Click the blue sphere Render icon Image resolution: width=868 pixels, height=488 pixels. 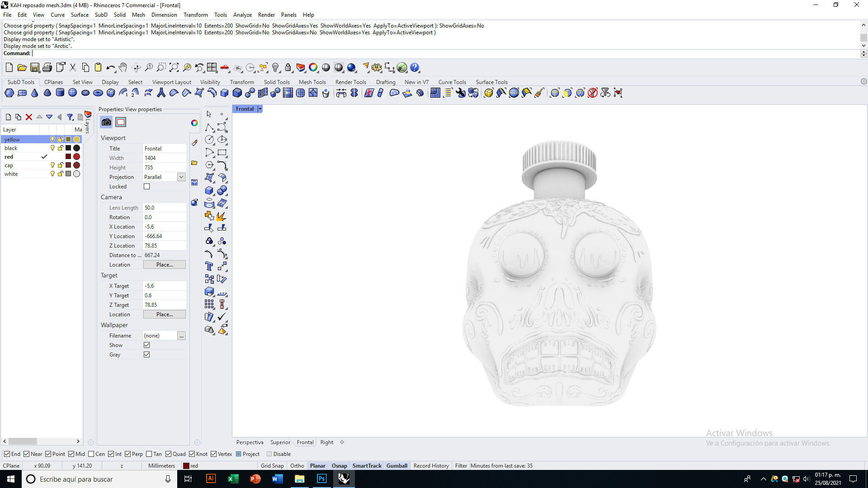click(351, 68)
